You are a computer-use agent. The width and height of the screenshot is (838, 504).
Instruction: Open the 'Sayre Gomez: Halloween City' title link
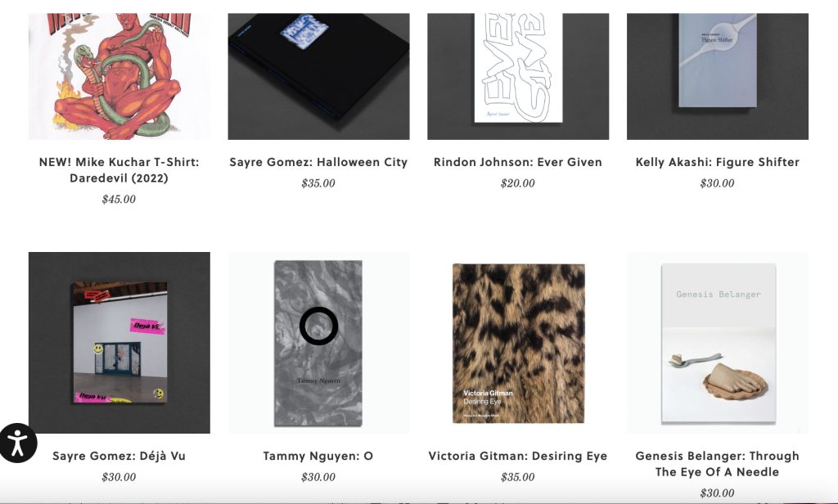click(318, 162)
